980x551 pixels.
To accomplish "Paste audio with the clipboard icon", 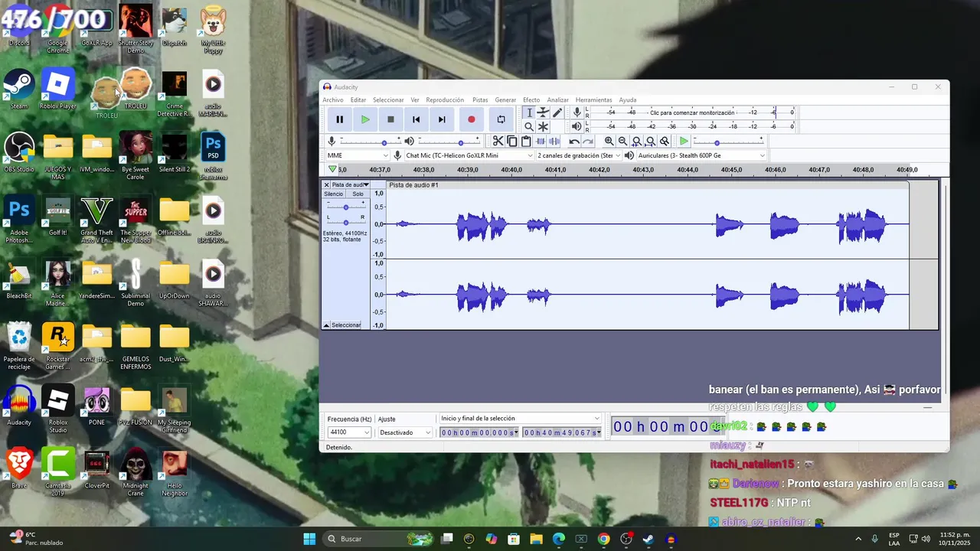I will click(526, 141).
